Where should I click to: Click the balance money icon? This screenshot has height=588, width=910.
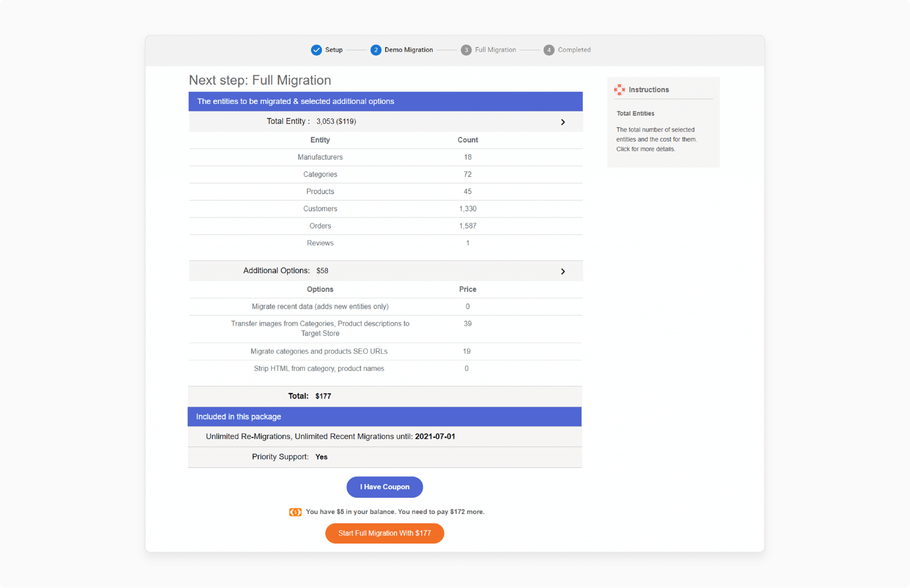296,512
